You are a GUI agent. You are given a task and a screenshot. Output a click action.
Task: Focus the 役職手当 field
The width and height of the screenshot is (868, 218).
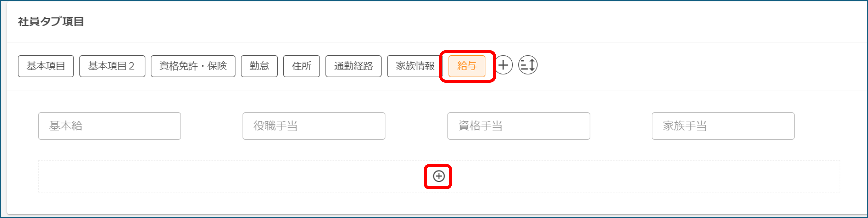[x=314, y=126]
